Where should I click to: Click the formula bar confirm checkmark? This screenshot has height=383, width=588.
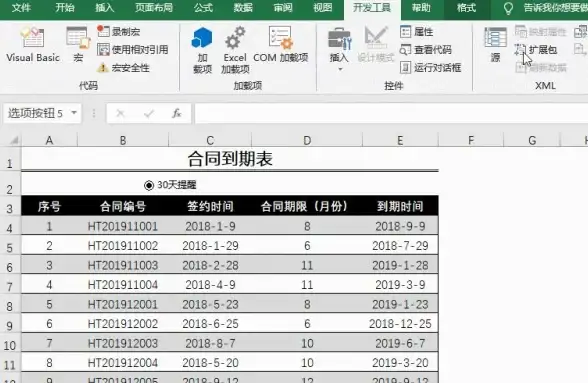[149, 113]
